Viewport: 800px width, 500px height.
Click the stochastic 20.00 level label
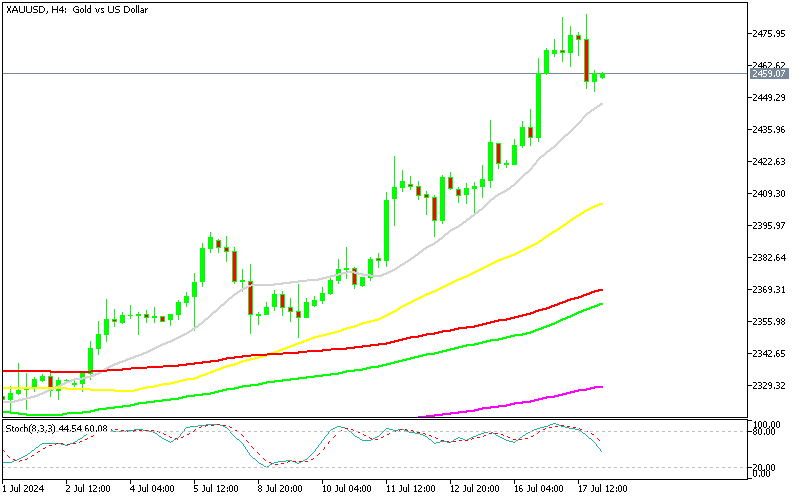click(764, 467)
